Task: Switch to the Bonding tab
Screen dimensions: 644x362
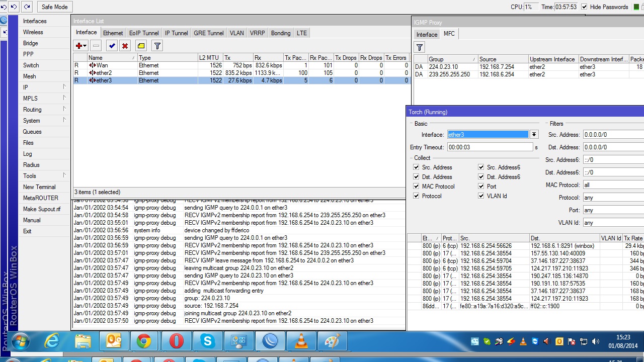Action: (280, 33)
